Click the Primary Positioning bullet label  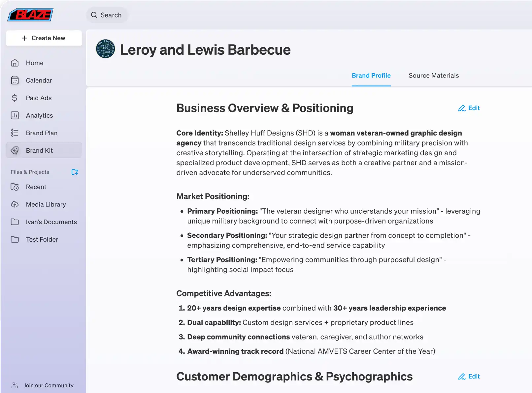(222, 211)
